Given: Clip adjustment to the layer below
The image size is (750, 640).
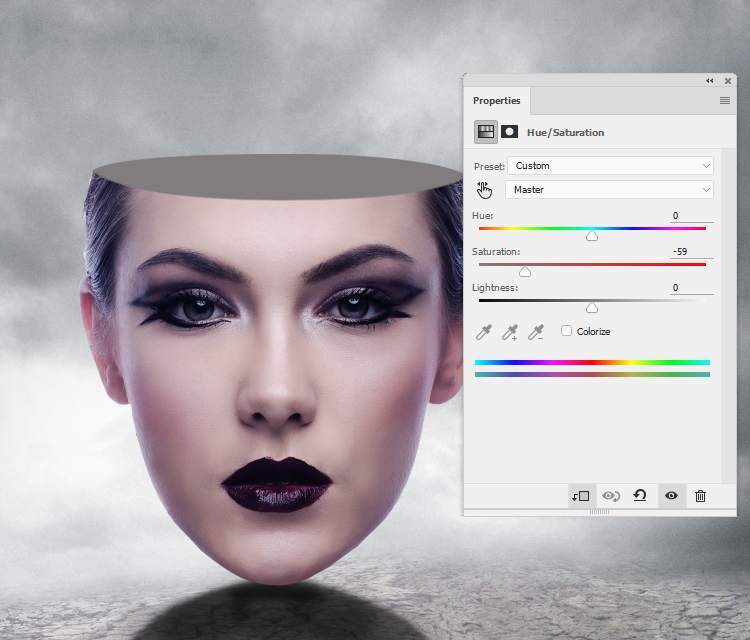Looking at the screenshot, I should tap(581, 496).
